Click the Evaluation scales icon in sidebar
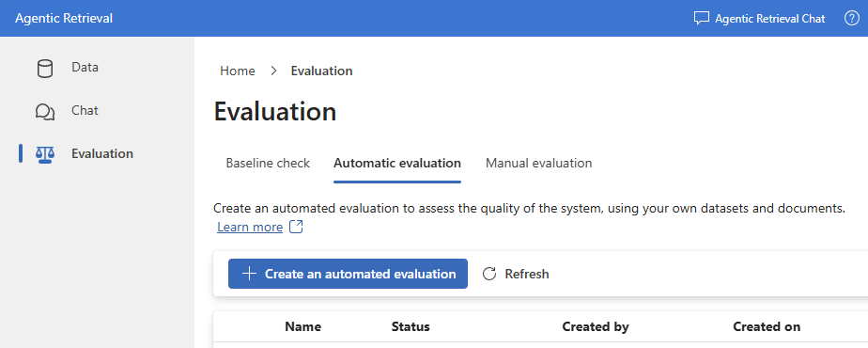The image size is (868, 348). click(x=45, y=154)
